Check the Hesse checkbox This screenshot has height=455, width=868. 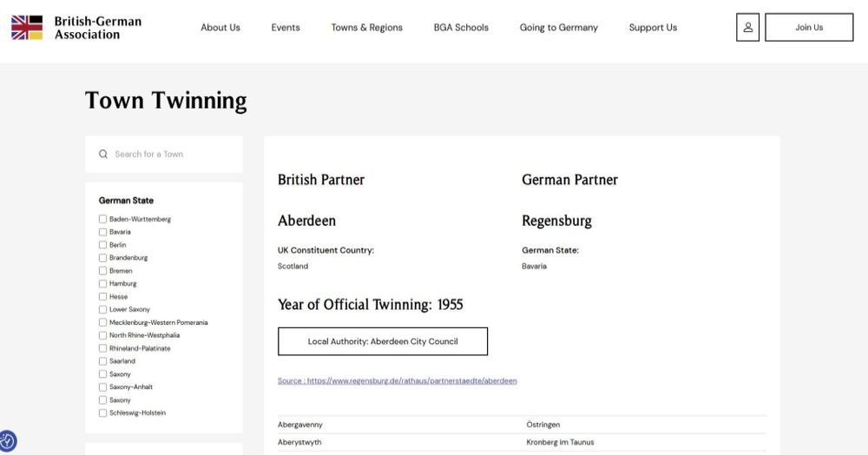coord(102,297)
